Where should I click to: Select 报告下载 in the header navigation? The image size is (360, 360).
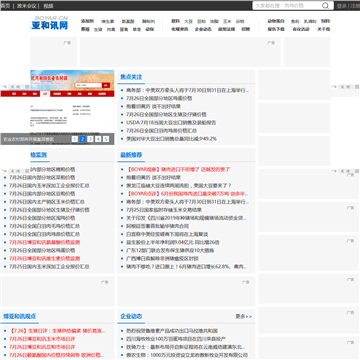point(276,29)
